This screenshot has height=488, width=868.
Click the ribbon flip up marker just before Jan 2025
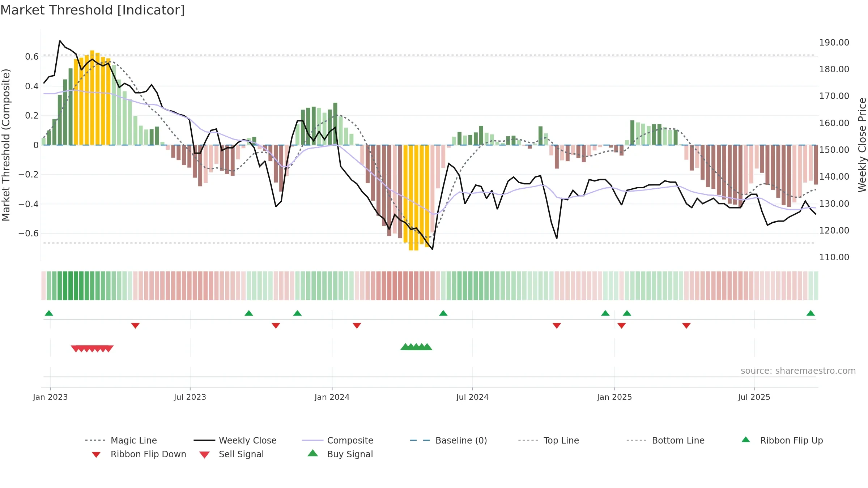[605, 313]
